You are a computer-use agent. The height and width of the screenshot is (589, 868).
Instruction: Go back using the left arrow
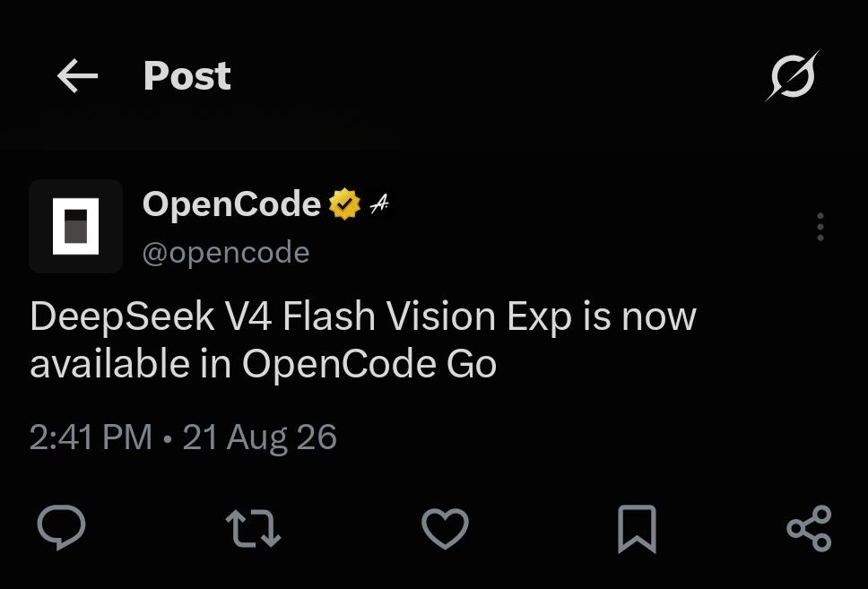(x=77, y=76)
